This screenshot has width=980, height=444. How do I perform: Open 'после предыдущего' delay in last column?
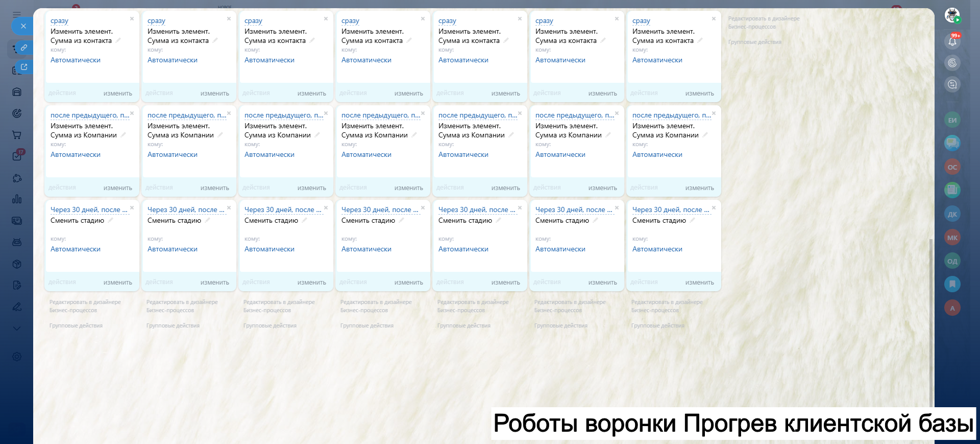click(672, 115)
